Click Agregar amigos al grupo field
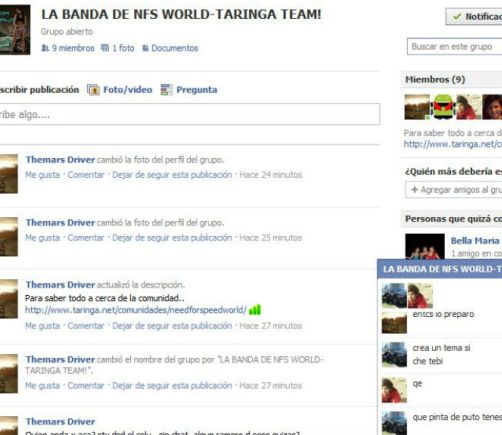 [x=454, y=190]
